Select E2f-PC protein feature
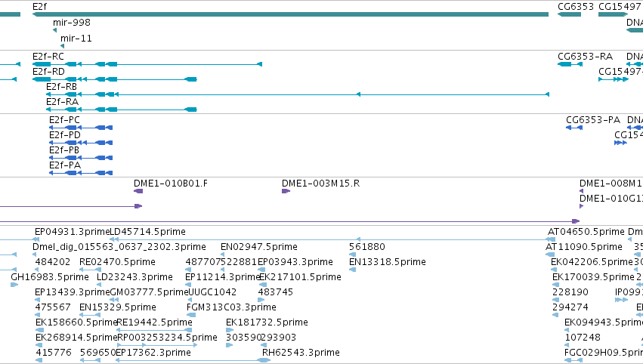643x364 pixels. pyautogui.click(x=81, y=128)
